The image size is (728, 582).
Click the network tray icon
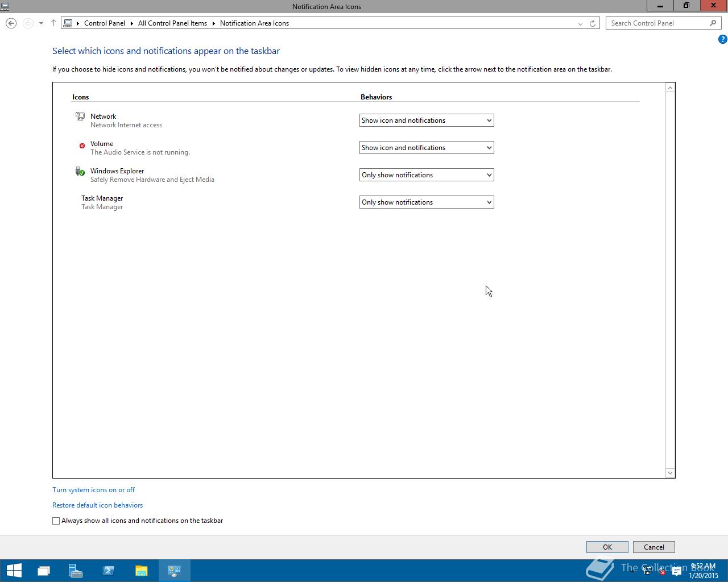[647, 571]
